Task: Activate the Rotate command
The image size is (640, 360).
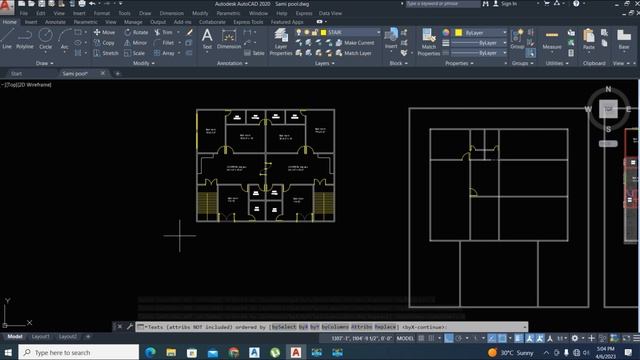Action: pyautogui.click(x=136, y=32)
